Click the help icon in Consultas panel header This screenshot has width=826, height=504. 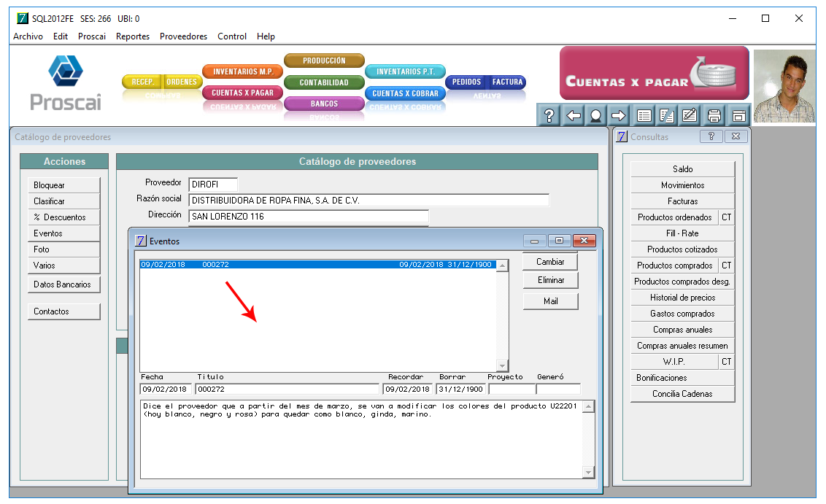pos(711,136)
